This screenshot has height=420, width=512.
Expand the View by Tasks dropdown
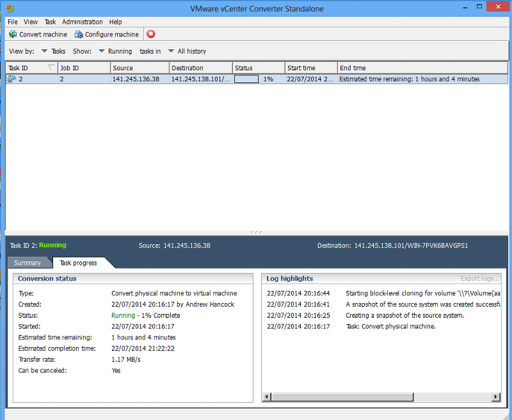(44, 51)
